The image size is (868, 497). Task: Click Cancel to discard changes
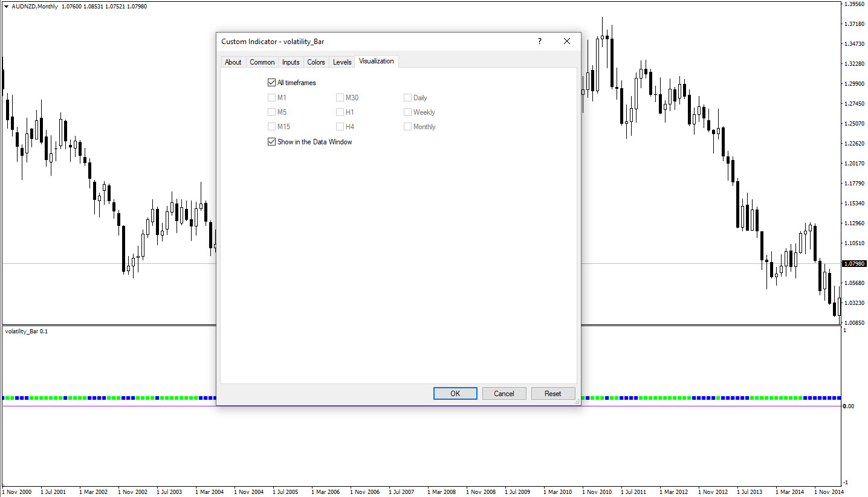(x=504, y=394)
